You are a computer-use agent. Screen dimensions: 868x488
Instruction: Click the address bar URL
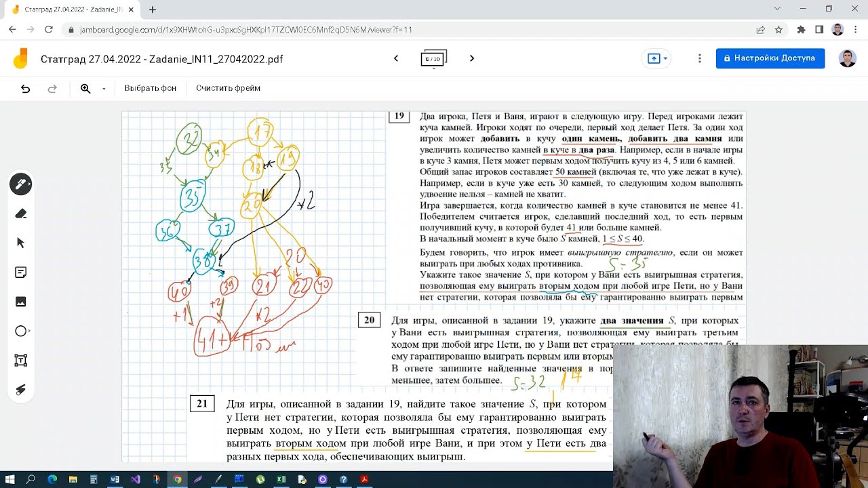[x=245, y=30]
